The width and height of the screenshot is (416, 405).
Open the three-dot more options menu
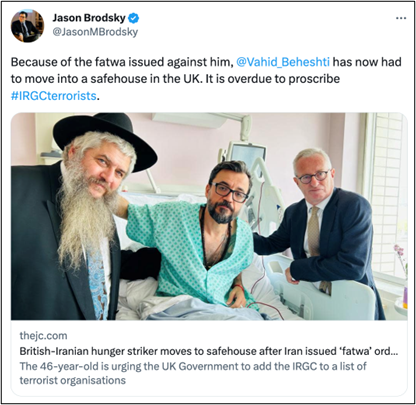click(x=401, y=18)
